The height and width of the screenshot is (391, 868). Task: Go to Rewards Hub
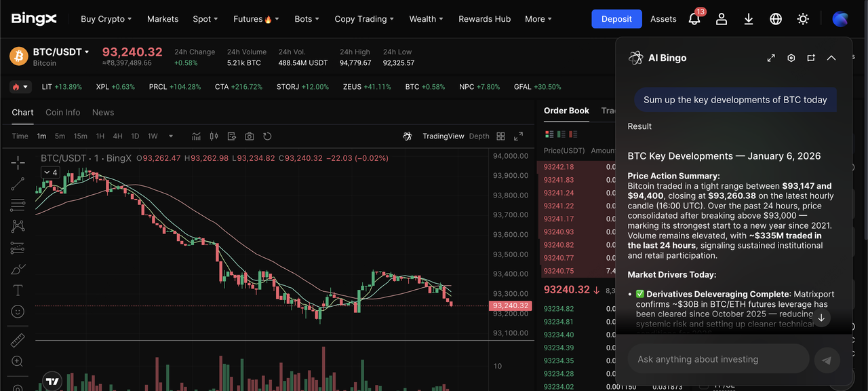coord(484,19)
